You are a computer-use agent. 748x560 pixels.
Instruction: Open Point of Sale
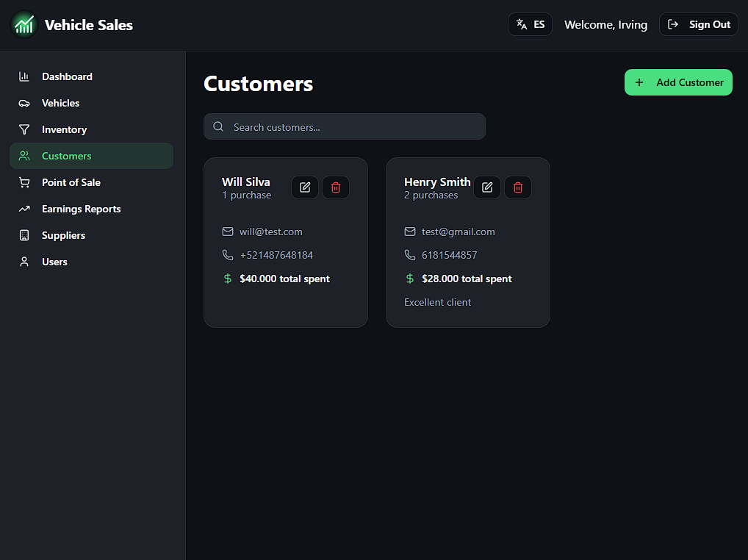tap(92, 183)
